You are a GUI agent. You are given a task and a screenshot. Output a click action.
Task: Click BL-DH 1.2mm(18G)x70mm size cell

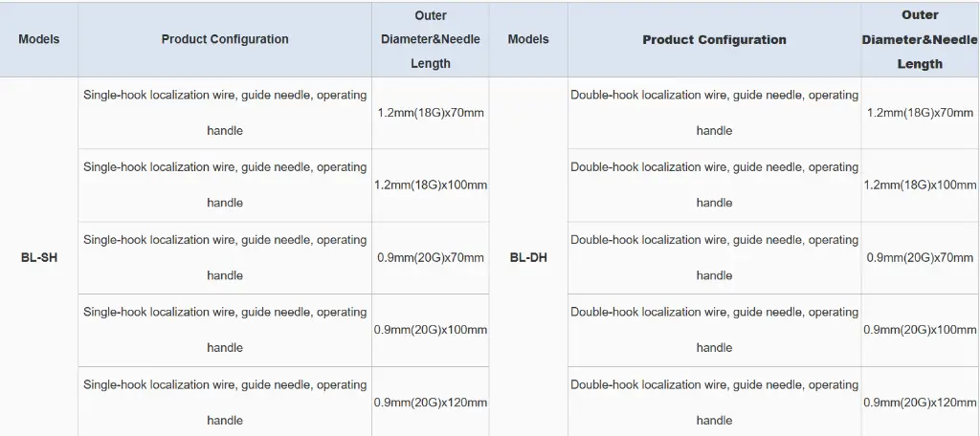tap(920, 113)
